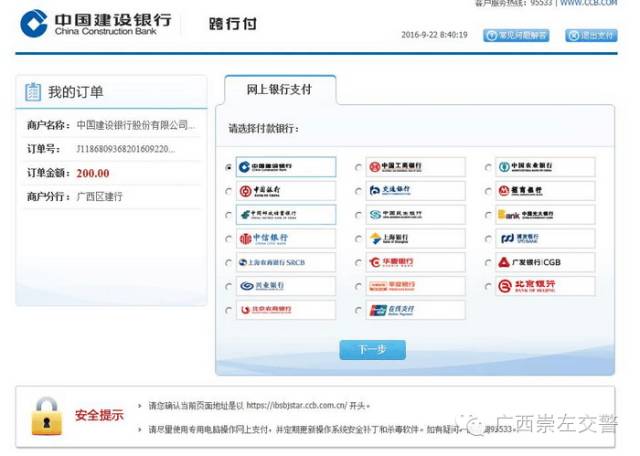Click the 浦发银行 SPD logo tile
The width and height of the screenshot is (640, 456).
pyautogui.click(x=545, y=238)
